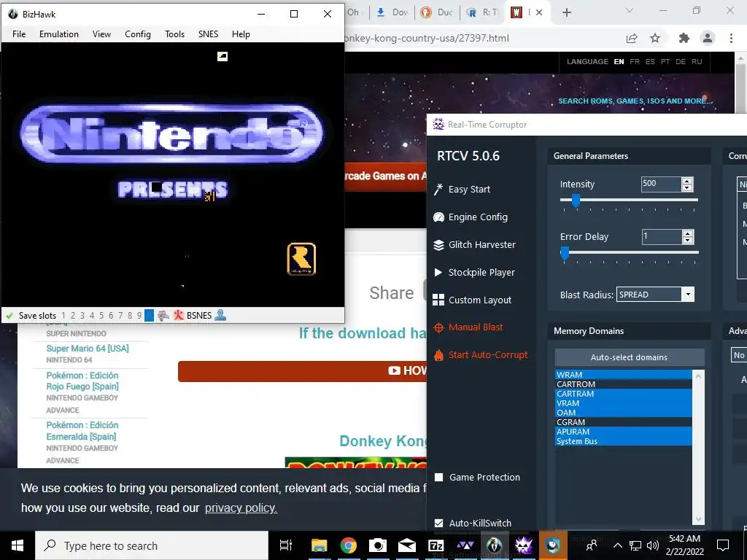Open the privacy policy link
This screenshot has width=747, height=560.
241,508
